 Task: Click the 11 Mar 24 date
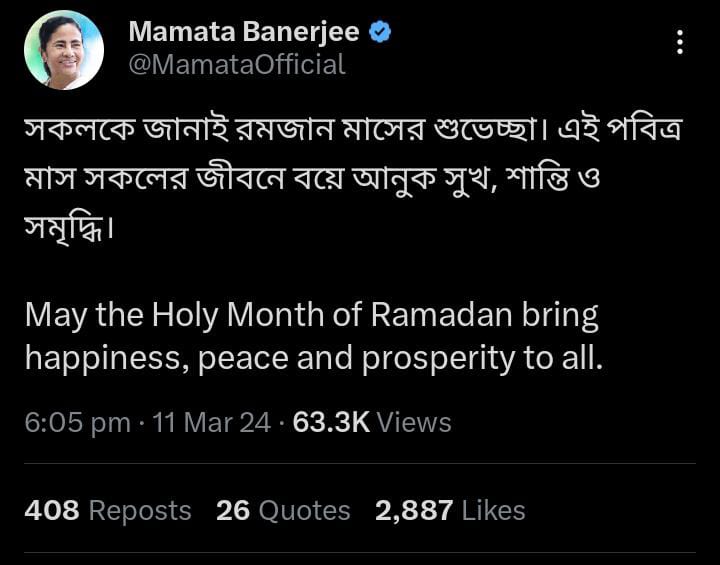pos(211,423)
